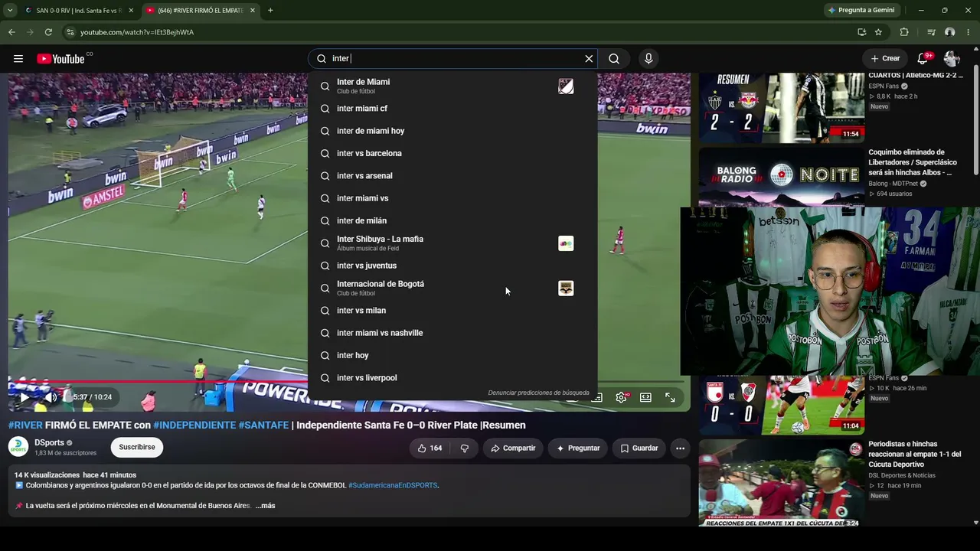This screenshot has height=551, width=980.
Task: Like the video (164 likes)
Action: [x=430, y=448]
